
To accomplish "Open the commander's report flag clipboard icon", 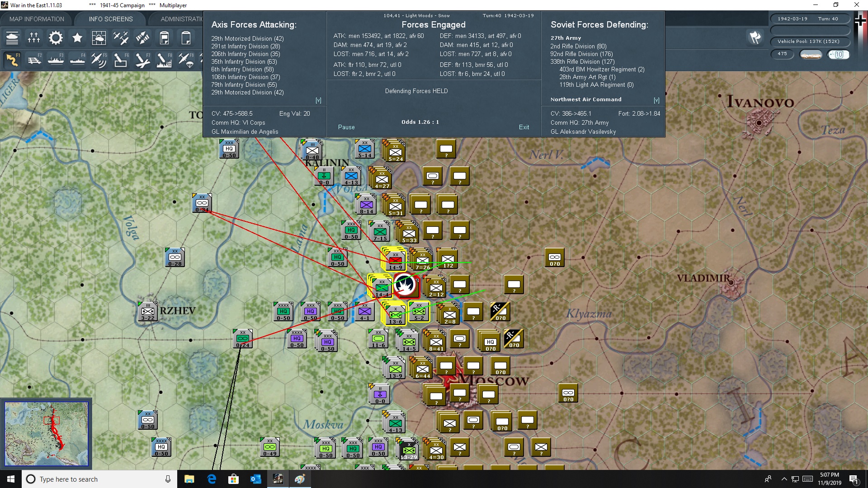I will click(164, 38).
